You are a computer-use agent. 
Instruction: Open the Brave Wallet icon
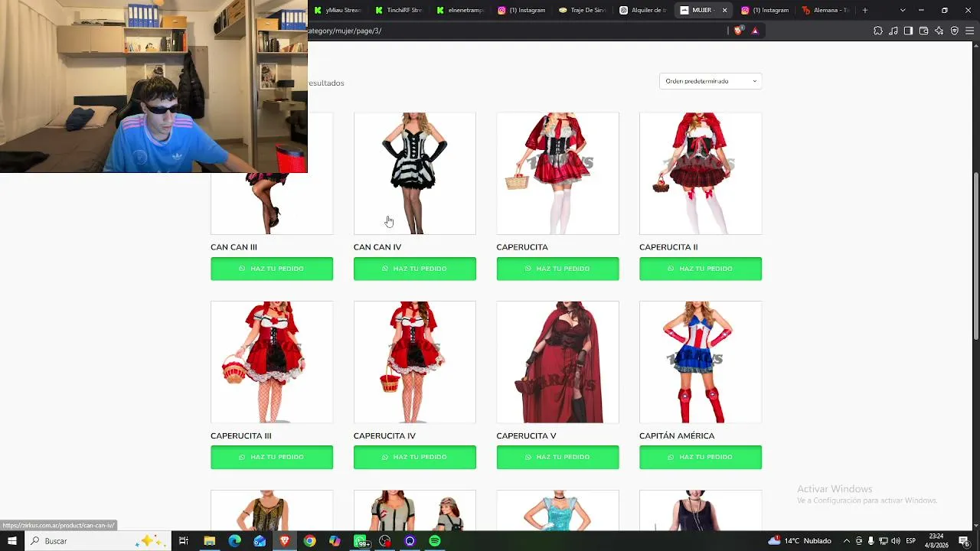(923, 31)
